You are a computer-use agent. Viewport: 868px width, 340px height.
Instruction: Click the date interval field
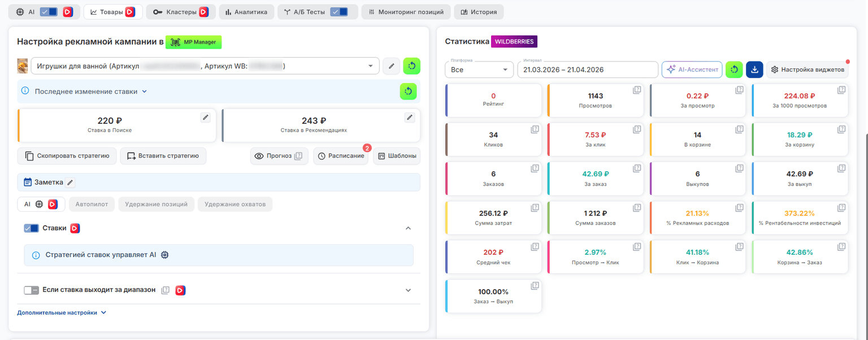pyautogui.click(x=588, y=69)
